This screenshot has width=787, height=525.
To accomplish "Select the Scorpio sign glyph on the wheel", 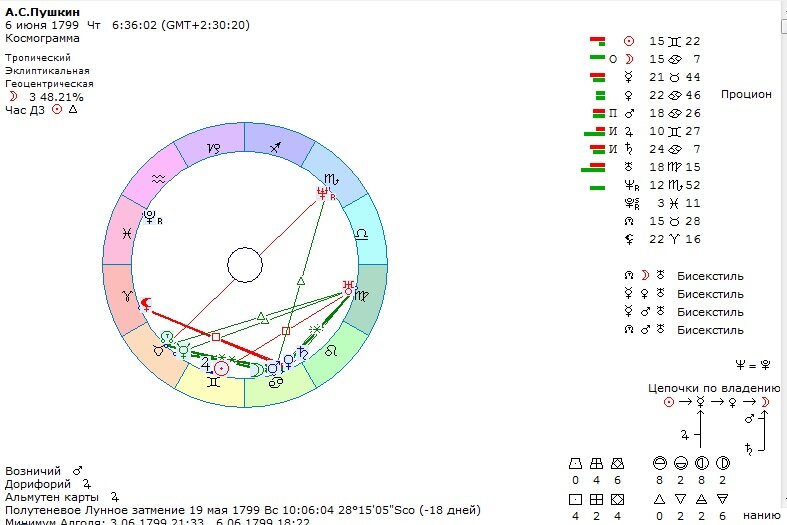I will [331, 179].
